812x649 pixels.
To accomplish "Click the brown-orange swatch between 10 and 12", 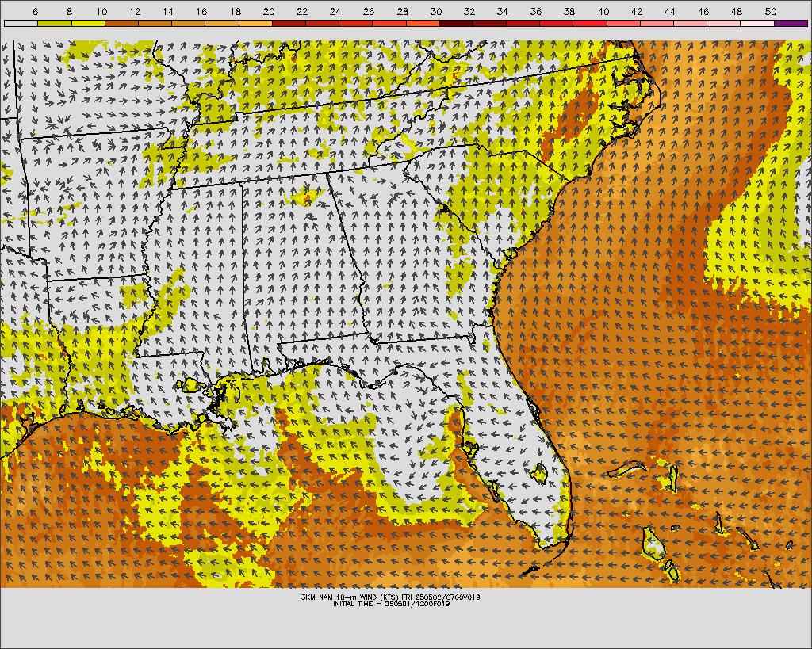I will pos(121,23).
